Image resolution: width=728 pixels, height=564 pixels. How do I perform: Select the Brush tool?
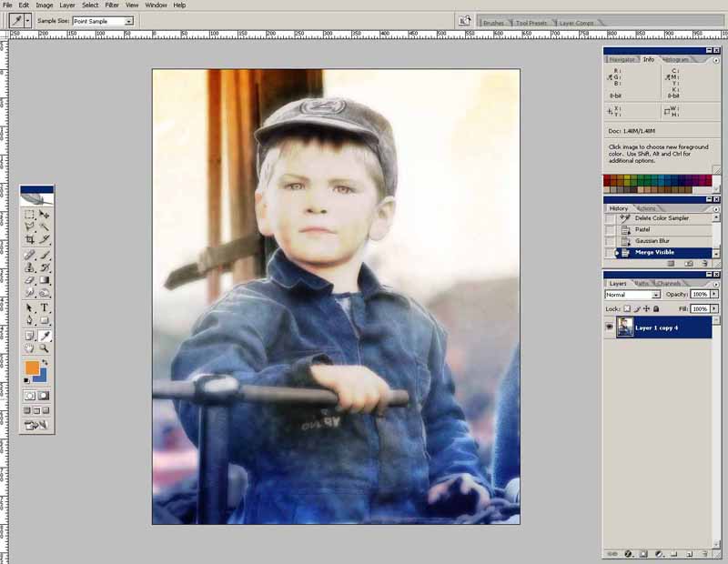[x=44, y=255]
